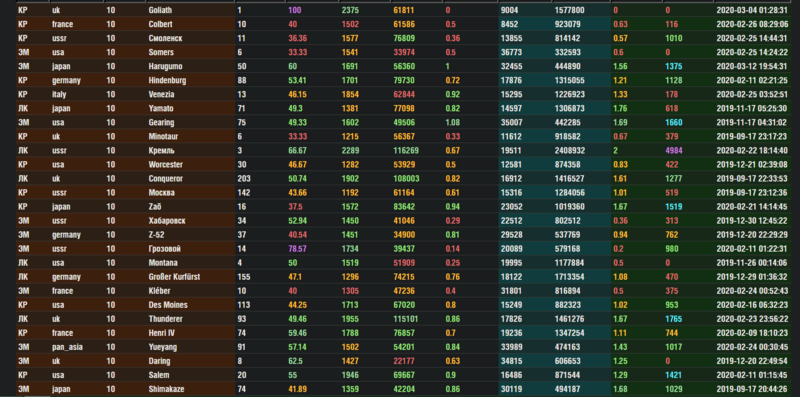
Task: Click the Грозовой ship name
Action: coord(164,249)
